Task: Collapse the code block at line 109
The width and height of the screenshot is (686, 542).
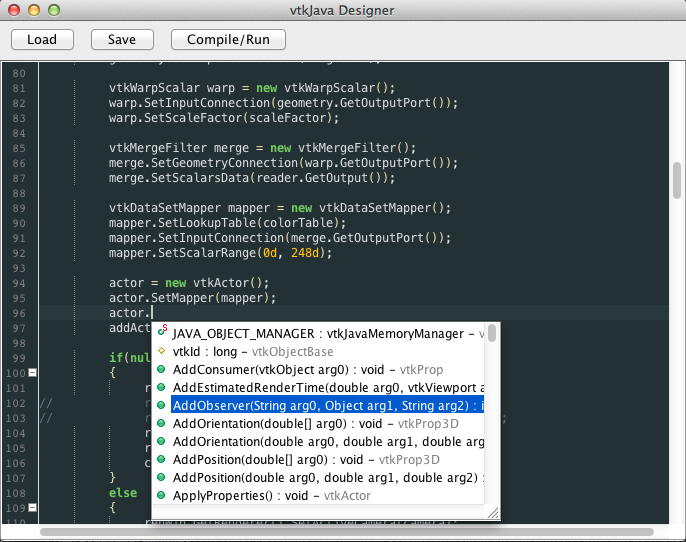Action: click(33, 508)
